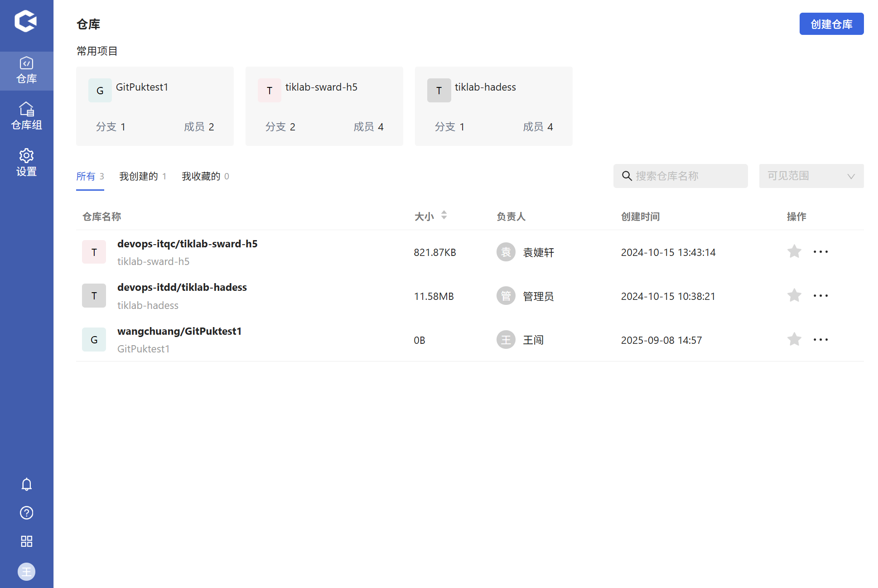Click the 创建仓库 button

pyautogui.click(x=831, y=24)
